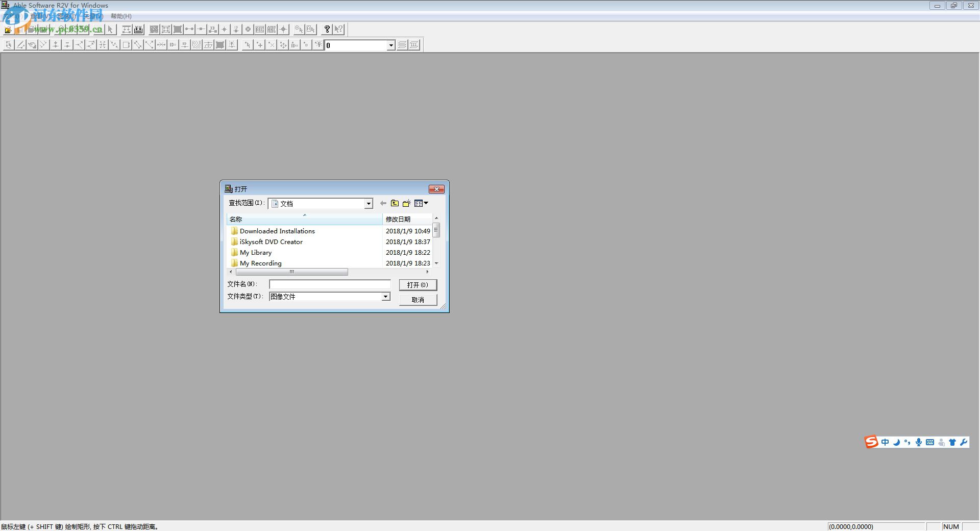Open the views dropdown arrow in the dialog
The image size is (980, 531).
[x=425, y=203]
